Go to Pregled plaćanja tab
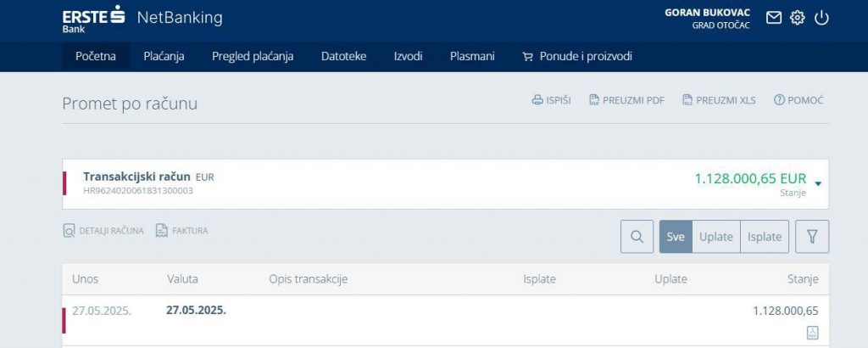The height and width of the screenshot is (348, 868). [253, 57]
